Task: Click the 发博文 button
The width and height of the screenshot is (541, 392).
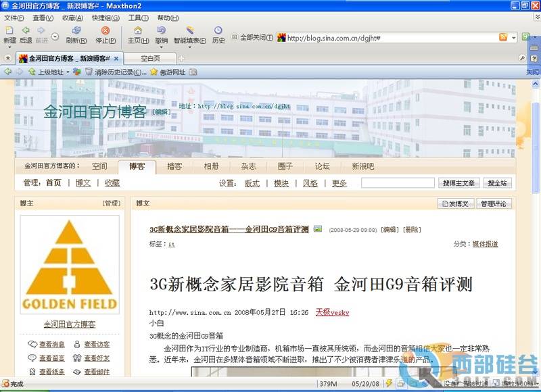Action: (455, 203)
